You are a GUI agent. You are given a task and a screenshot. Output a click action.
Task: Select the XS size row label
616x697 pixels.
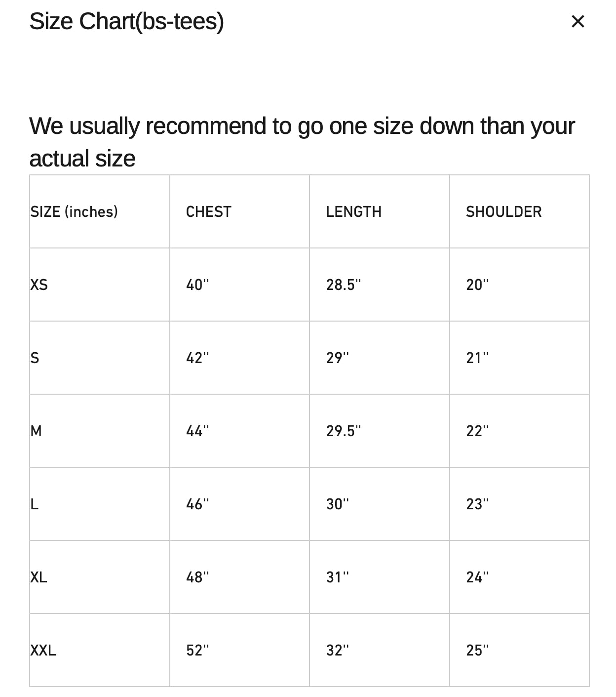pos(39,285)
